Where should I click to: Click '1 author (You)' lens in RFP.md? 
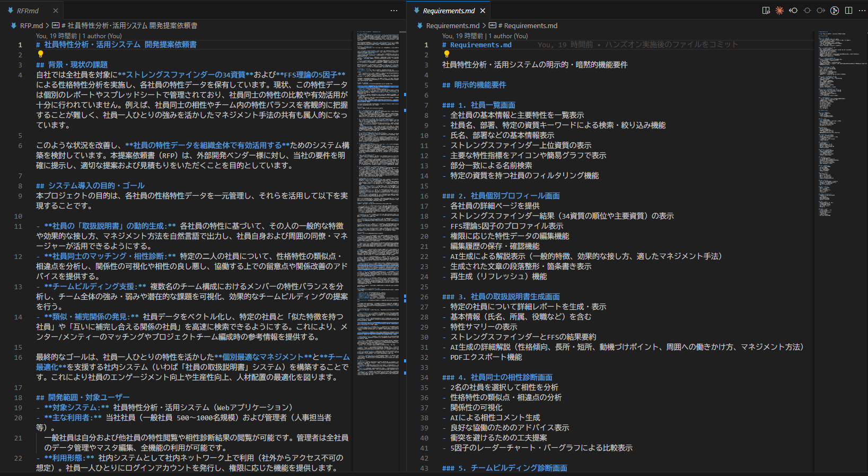102,36
